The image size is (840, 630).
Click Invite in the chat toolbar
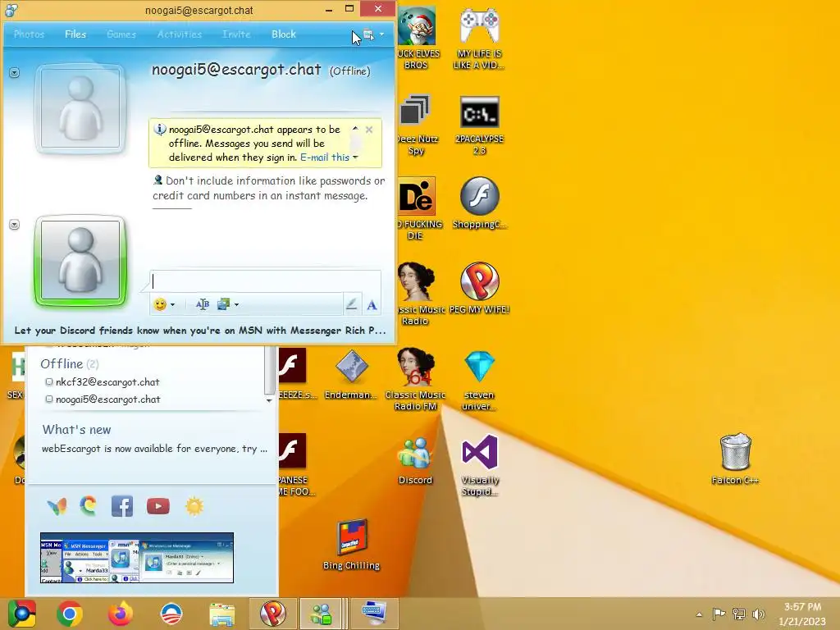[236, 34]
